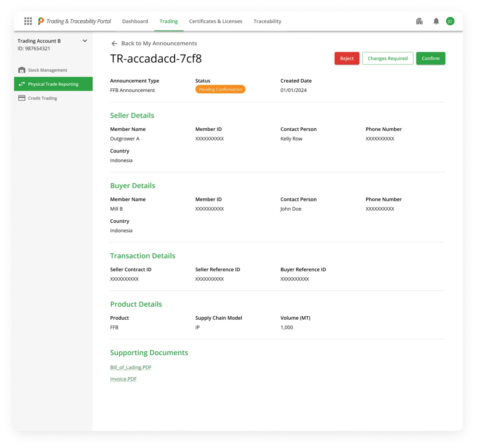Open the JD user avatar menu

[x=450, y=21]
